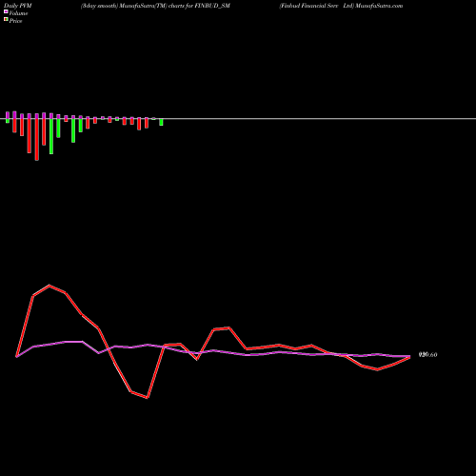Click the last green volume bar on the right
The image size is (476, 476).
(x=161, y=122)
